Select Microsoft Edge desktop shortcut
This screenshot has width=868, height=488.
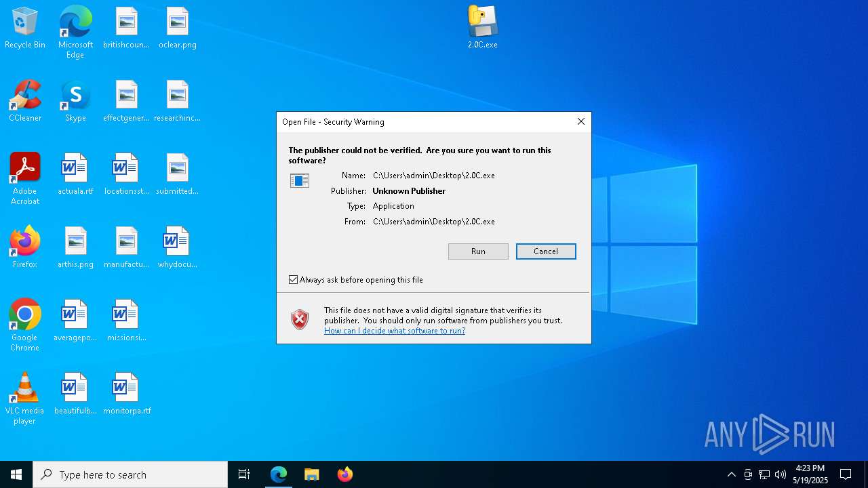[75, 33]
